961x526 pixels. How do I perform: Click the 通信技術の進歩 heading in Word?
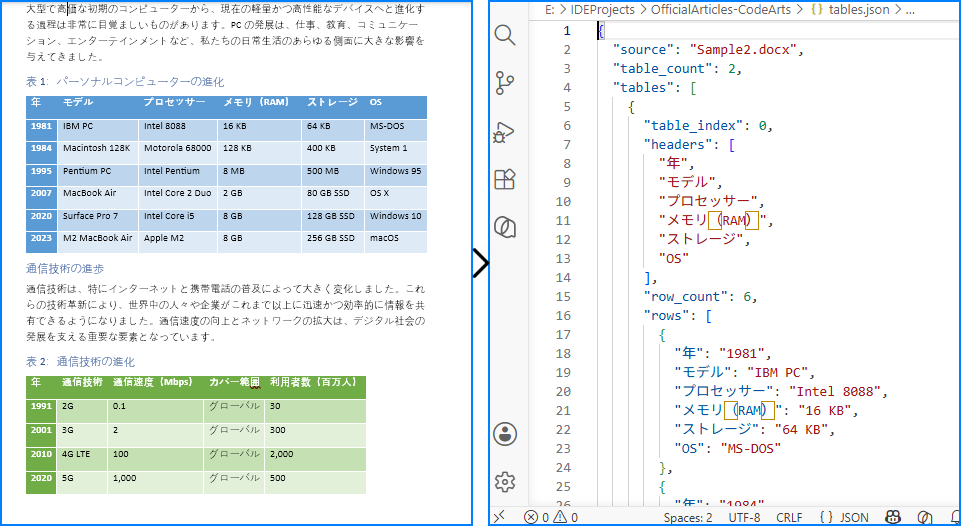[65, 269]
